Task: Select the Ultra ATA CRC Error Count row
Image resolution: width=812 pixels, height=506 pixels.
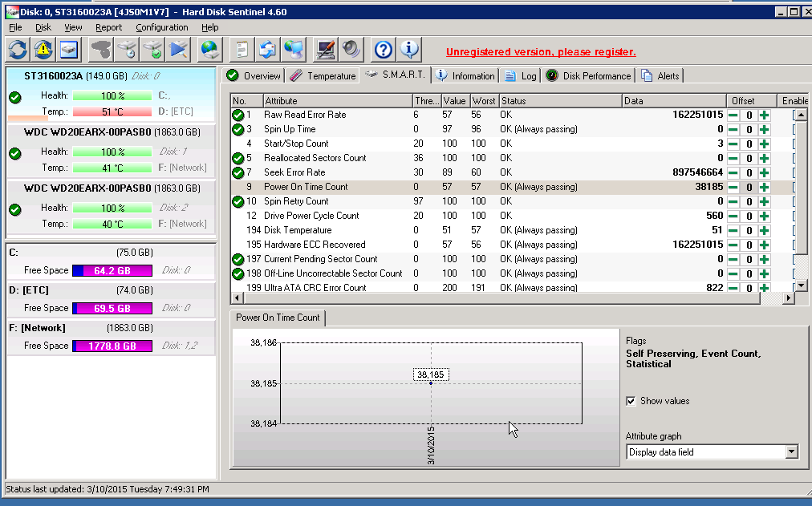Action: (x=512, y=287)
